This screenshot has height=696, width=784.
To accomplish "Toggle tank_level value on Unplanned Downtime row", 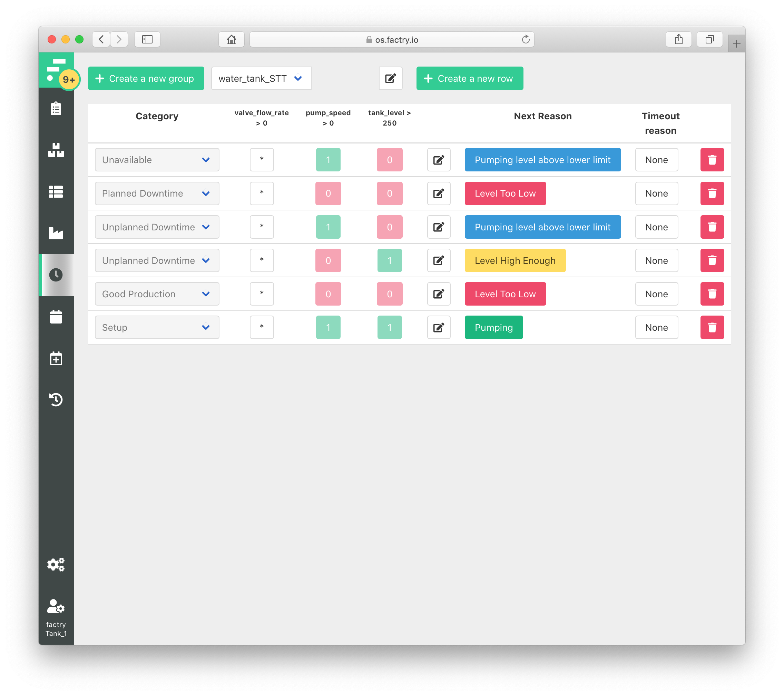I will 389,227.
